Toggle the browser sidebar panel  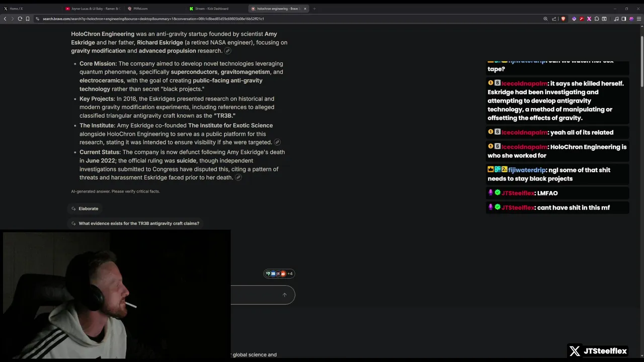[624, 19]
